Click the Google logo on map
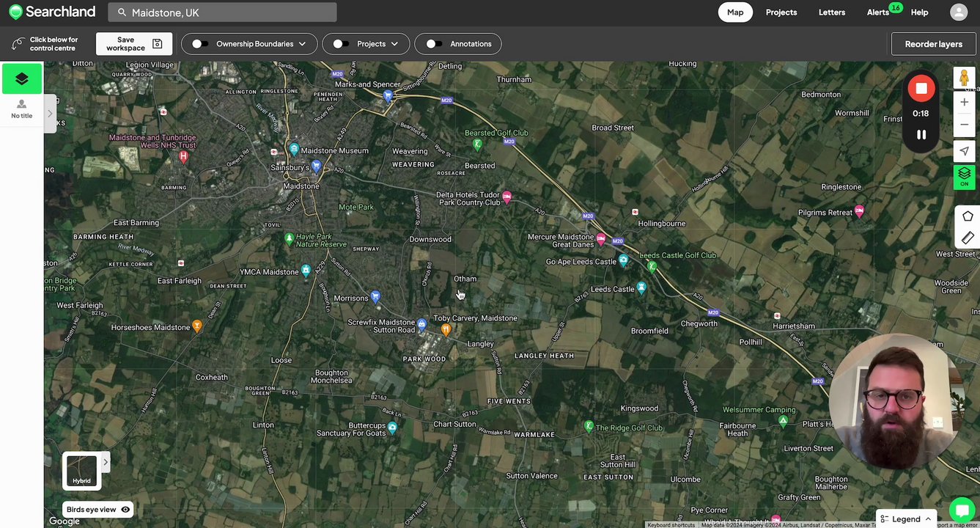The image size is (980, 528). coord(64,521)
